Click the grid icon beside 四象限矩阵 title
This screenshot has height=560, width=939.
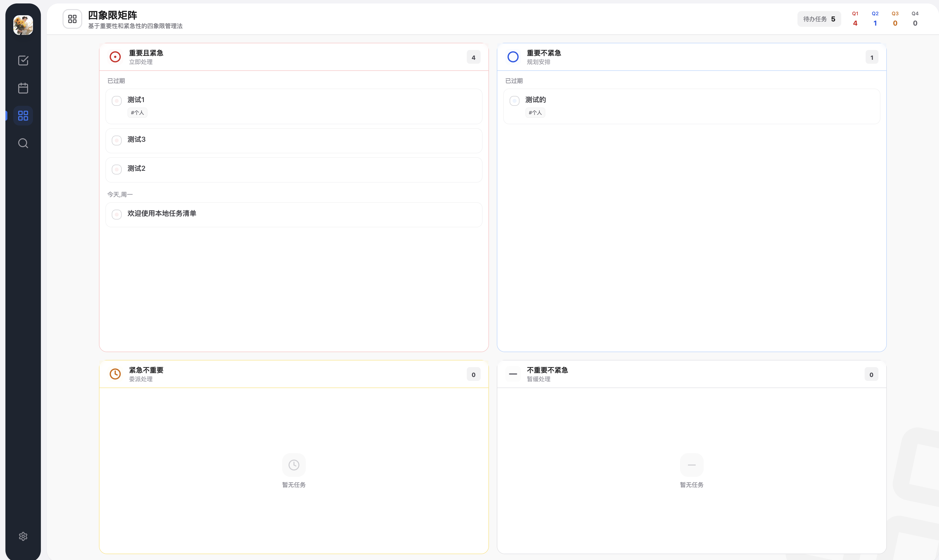[x=72, y=19]
